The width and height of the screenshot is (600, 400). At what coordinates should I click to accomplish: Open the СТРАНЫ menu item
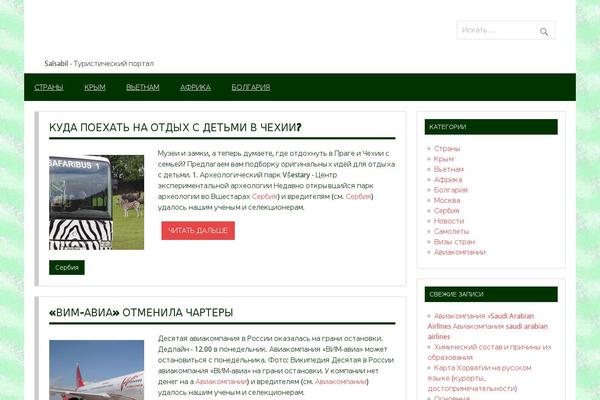point(49,87)
